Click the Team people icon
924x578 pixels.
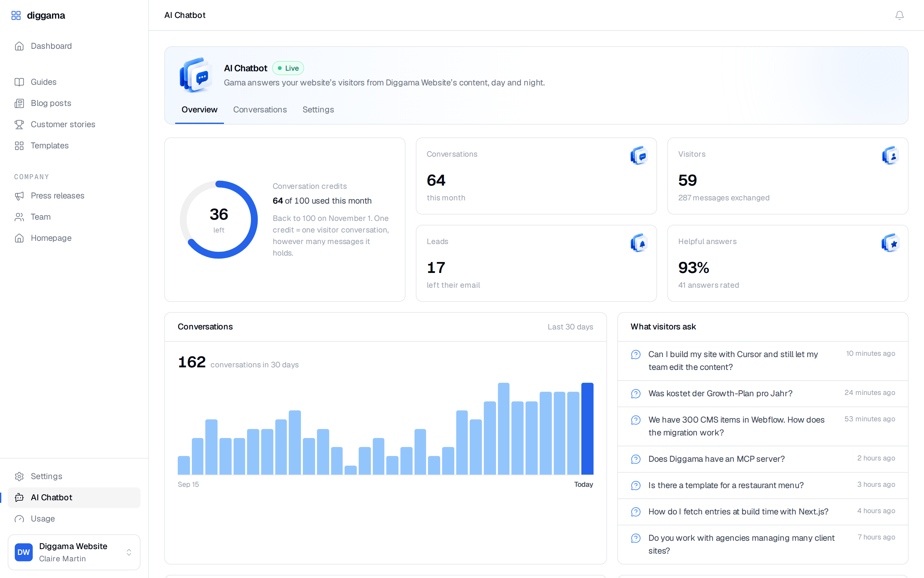pos(19,217)
